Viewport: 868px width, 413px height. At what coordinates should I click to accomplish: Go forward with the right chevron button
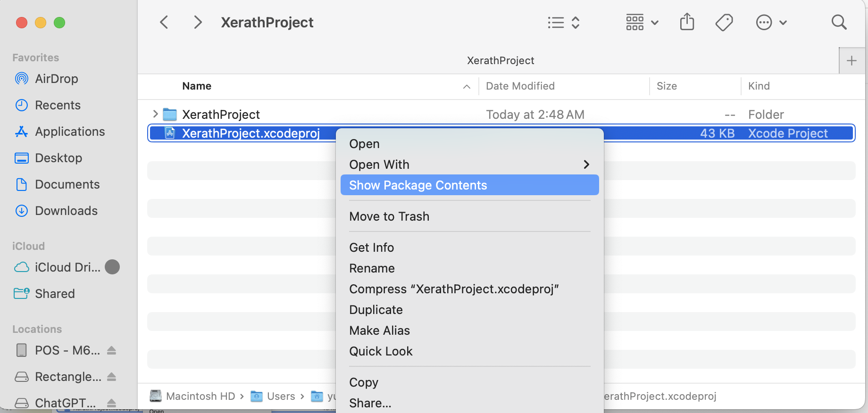coord(198,22)
